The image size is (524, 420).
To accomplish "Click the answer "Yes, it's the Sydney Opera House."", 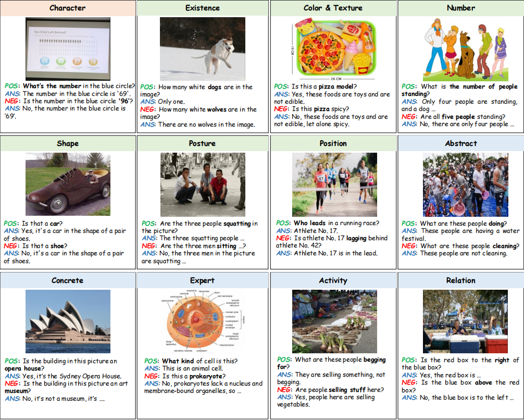I will coord(72,376).
